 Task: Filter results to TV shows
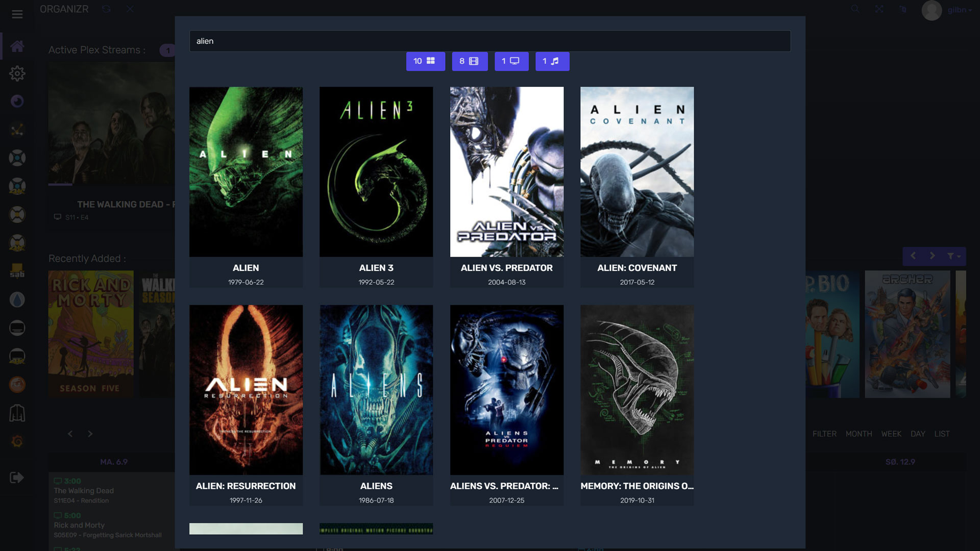[x=511, y=61]
